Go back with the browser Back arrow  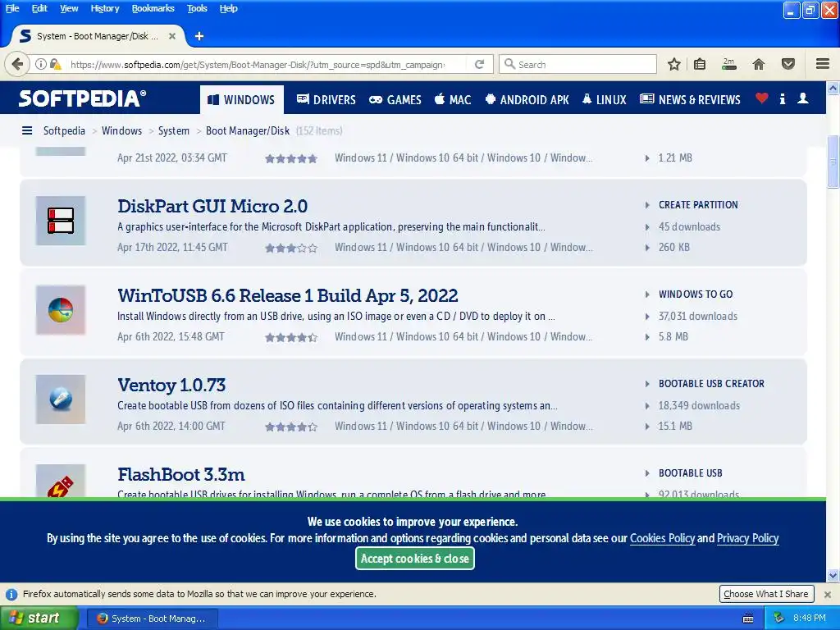(x=16, y=64)
